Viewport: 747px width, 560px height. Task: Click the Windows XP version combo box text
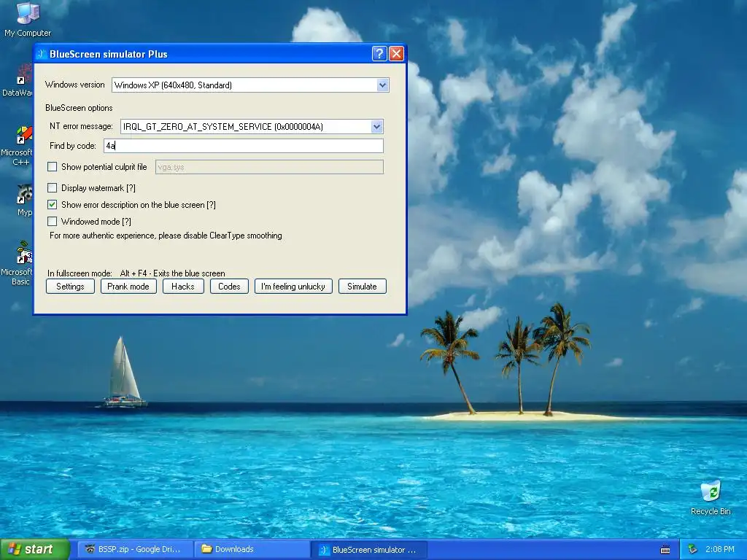(x=173, y=85)
